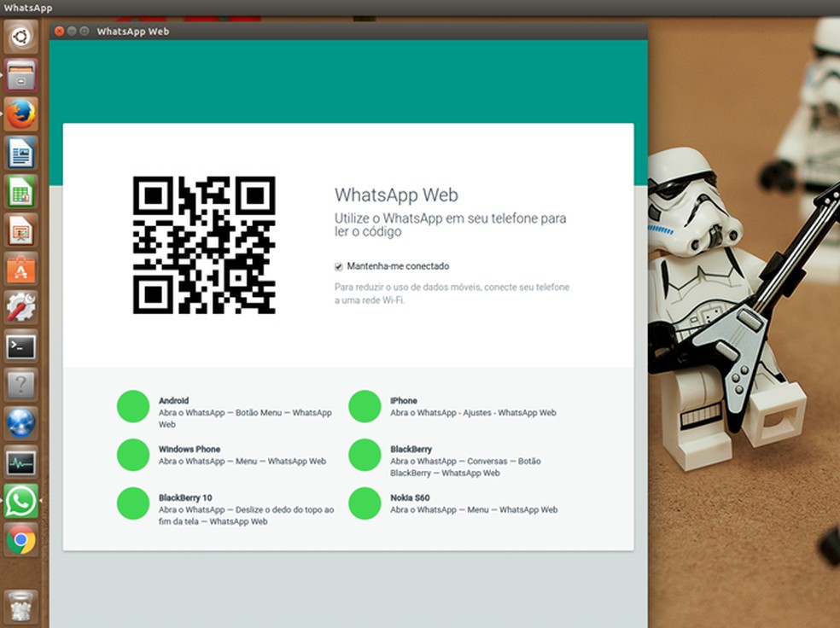Open the Files manager from the launcher

[20, 76]
